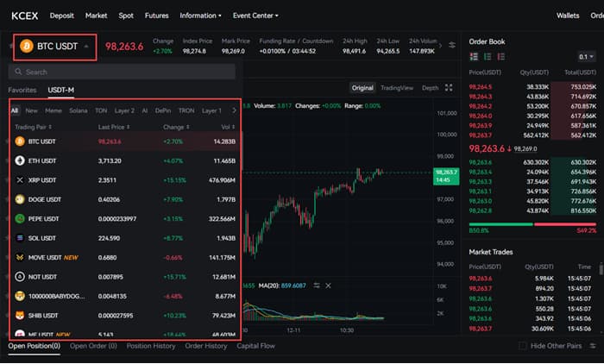Show order book combined buy/sell view
The image size is (604, 364).
pyautogui.click(x=474, y=57)
